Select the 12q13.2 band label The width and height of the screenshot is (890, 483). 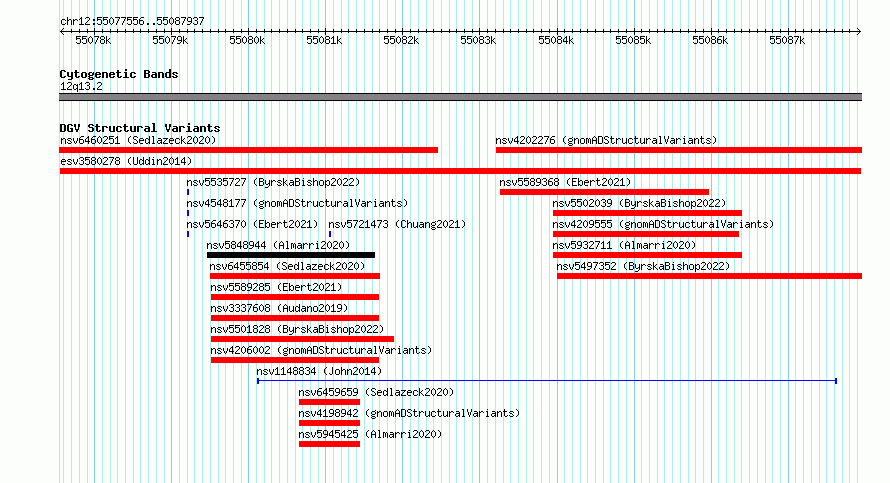coord(81,86)
